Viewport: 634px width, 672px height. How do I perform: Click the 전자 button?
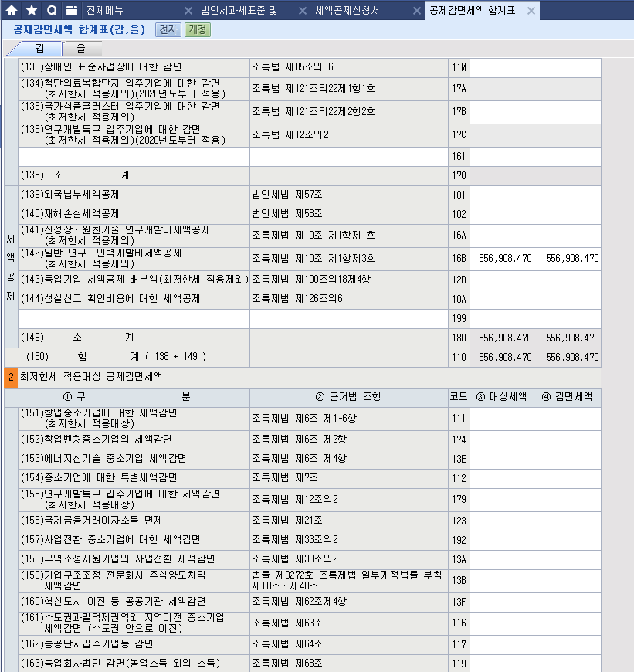168,29
